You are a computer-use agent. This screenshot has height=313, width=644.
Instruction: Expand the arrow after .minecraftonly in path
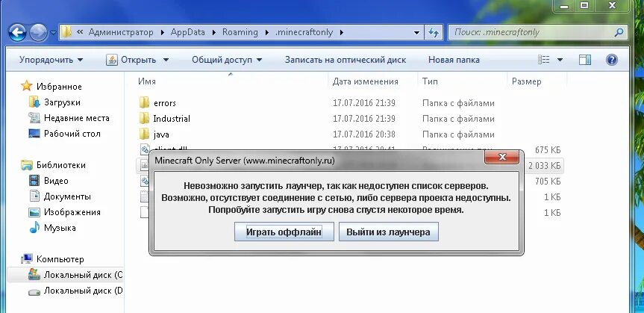(341, 32)
